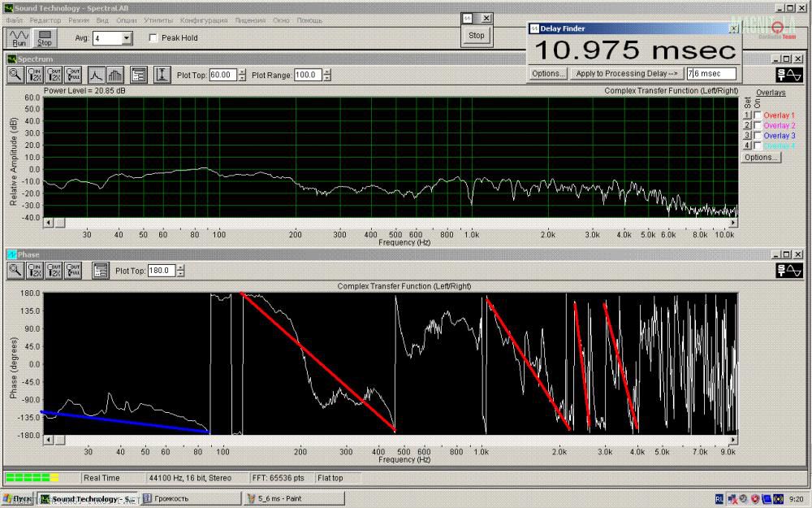Click the Phase Plot Top value field
The width and height of the screenshot is (812, 508).
coord(162,271)
